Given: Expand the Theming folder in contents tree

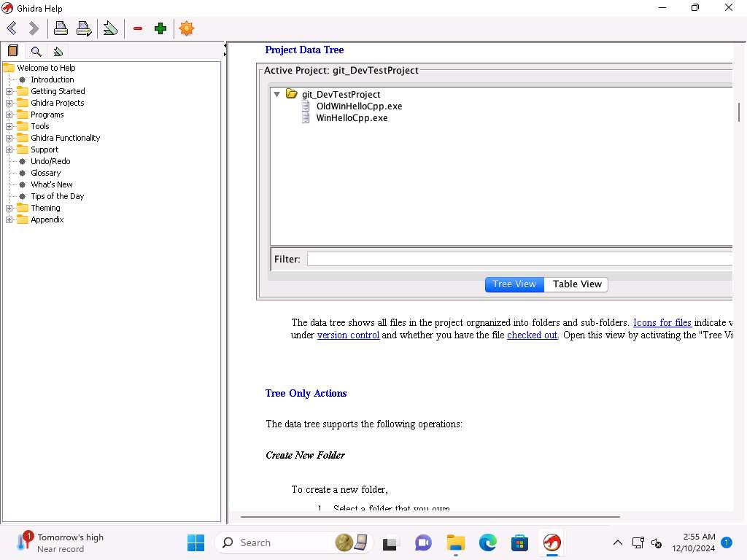Looking at the screenshot, I should 9,208.
